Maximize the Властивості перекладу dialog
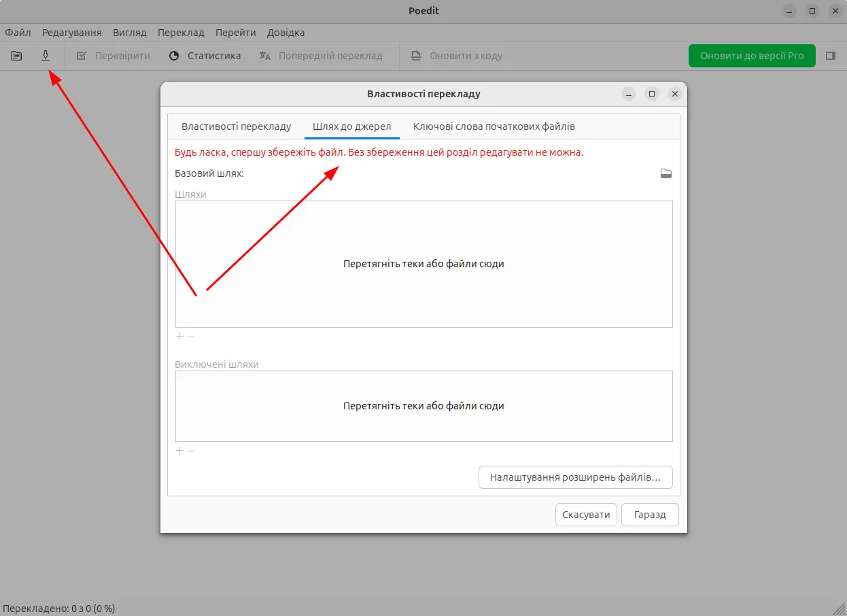847x616 pixels. (x=652, y=94)
